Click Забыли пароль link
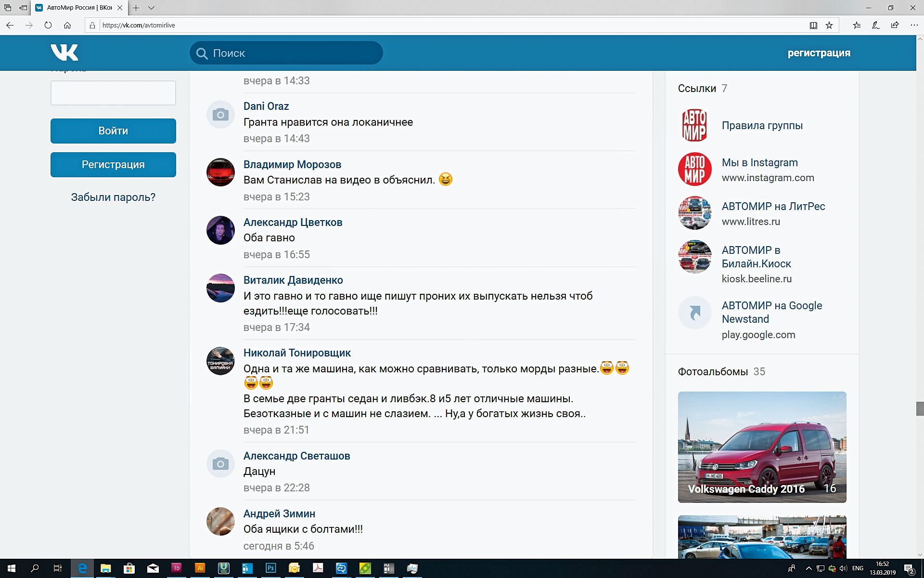 click(x=113, y=197)
